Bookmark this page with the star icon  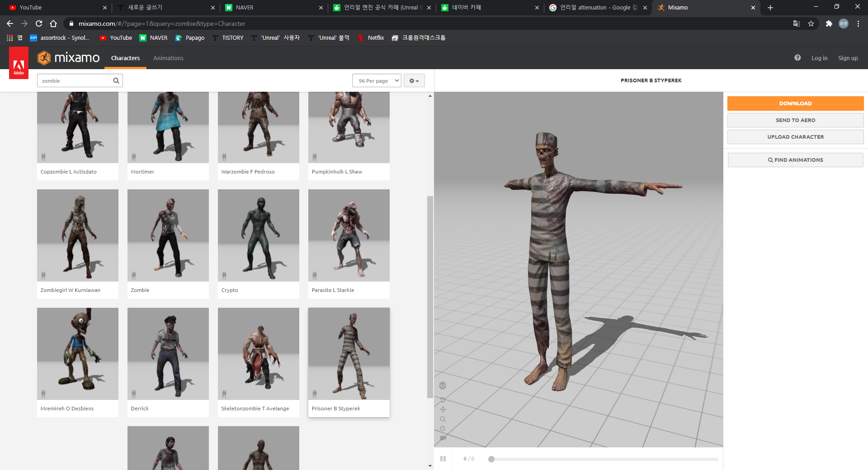(811, 23)
